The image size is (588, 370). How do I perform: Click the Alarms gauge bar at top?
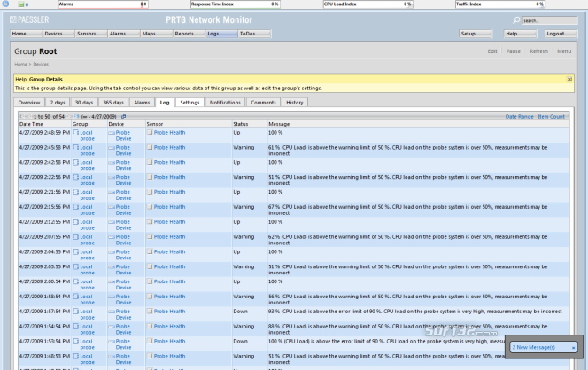[x=103, y=4]
